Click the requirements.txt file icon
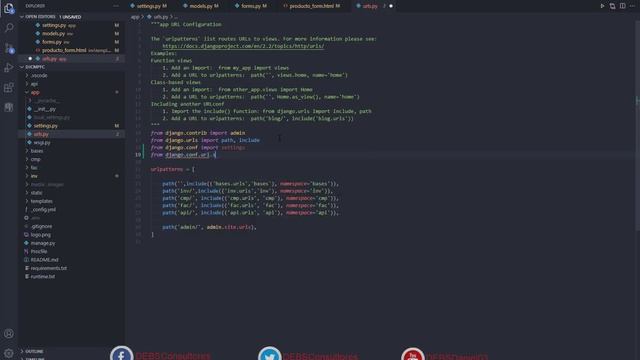640x360 pixels. (27, 268)
